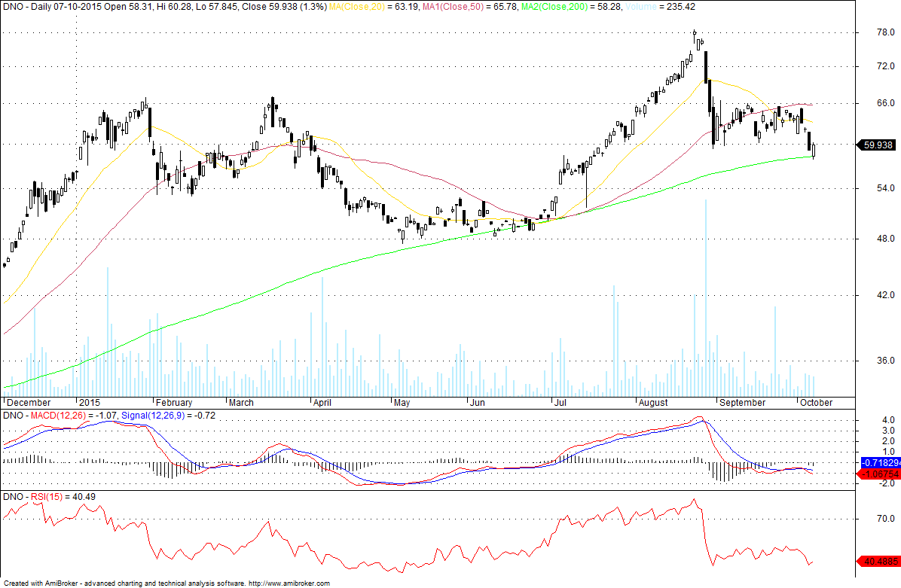Click the RSI value tag 40.4885
The height and width of the screenshot is (588, 901).
[878, 561]
